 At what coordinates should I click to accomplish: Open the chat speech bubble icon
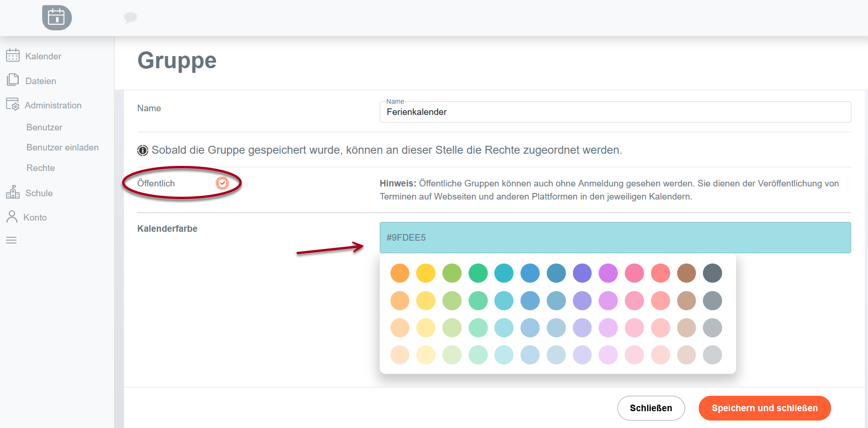coord(130,18)
